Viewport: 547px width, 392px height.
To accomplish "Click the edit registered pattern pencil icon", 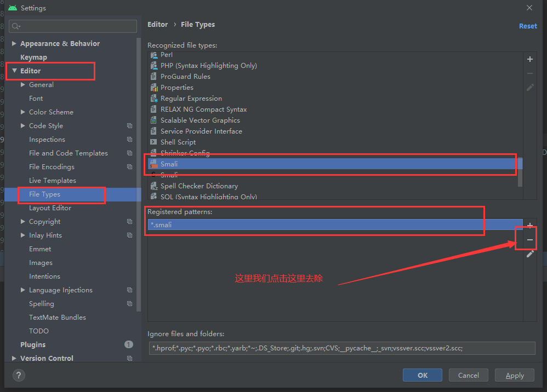I will point(529,254).
